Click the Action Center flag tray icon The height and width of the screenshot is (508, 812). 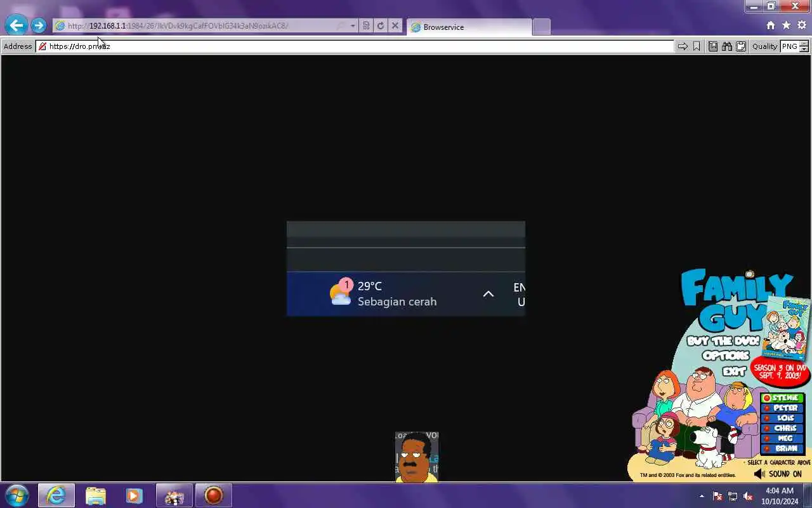pyautogui.click(x=717, y=496)
